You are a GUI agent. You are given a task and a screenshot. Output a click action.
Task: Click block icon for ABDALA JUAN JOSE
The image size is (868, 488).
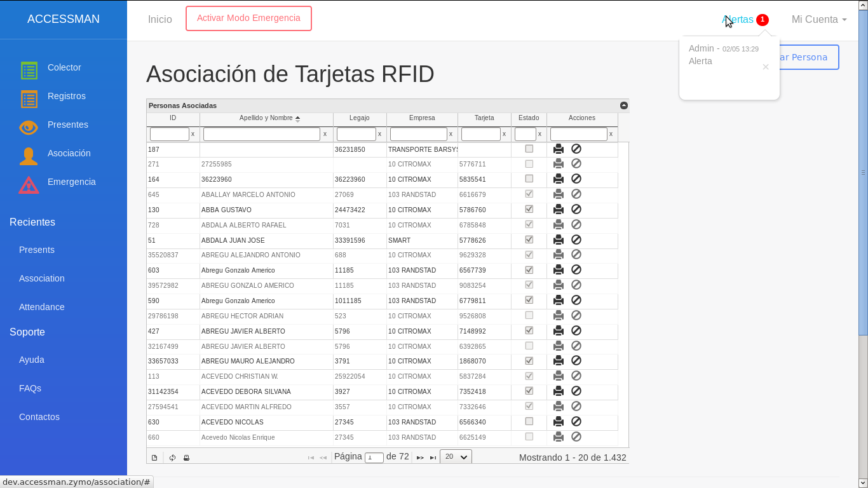click(x=576, y=240)
